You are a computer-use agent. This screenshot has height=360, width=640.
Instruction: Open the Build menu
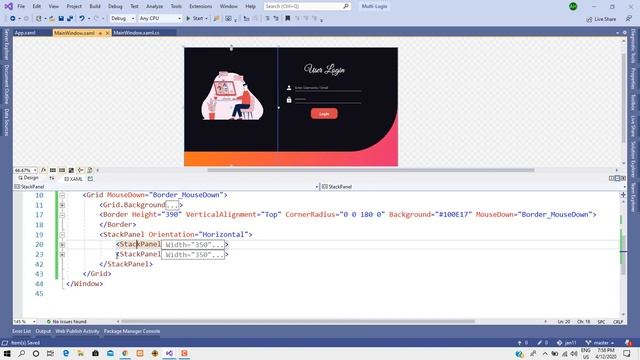click(95, 6)
